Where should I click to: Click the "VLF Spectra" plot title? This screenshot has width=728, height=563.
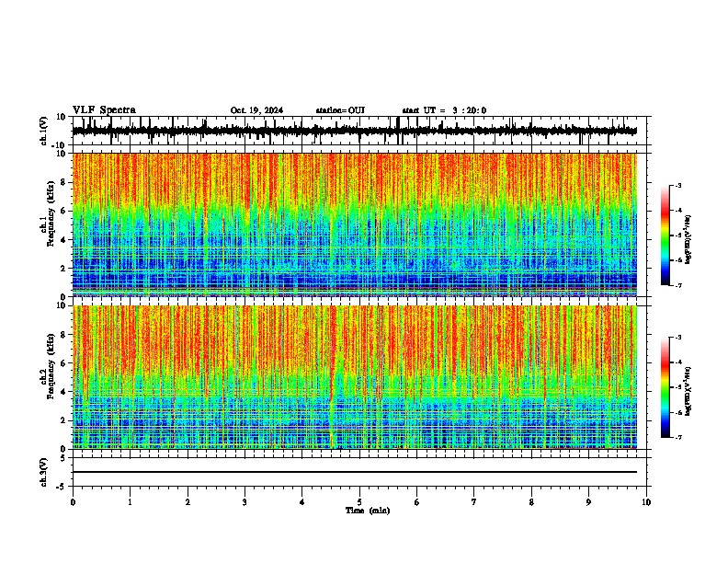(x=104, y=110)
